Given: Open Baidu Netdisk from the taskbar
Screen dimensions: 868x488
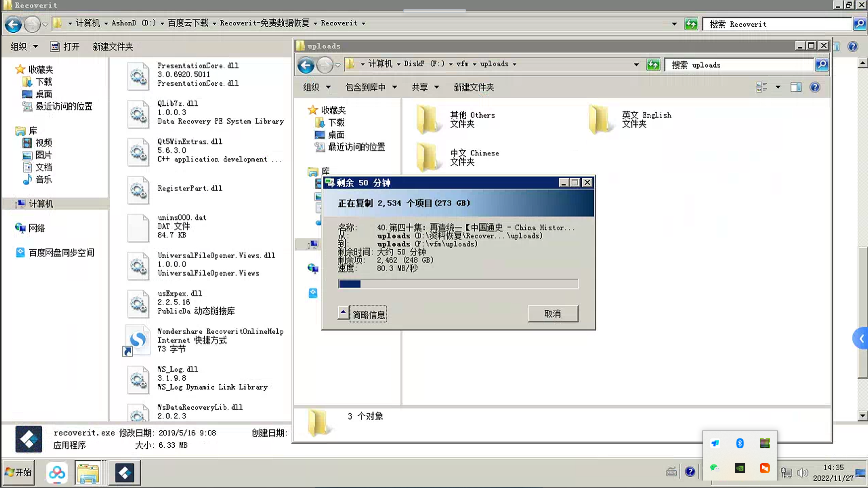Looking at the screenshot, I should 56,472.
